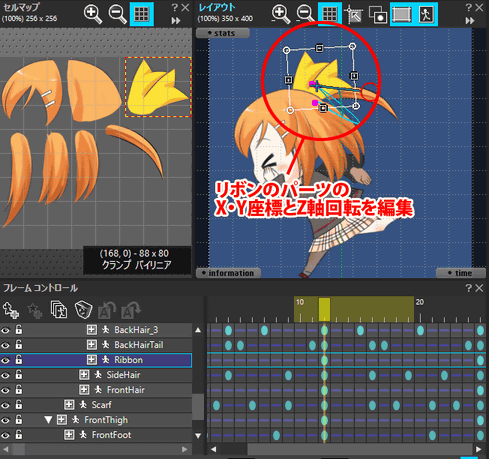Viewport: 489px width, 459px height.
Task: Lock the FrontFoot part
Action: [x=19, y=435]
